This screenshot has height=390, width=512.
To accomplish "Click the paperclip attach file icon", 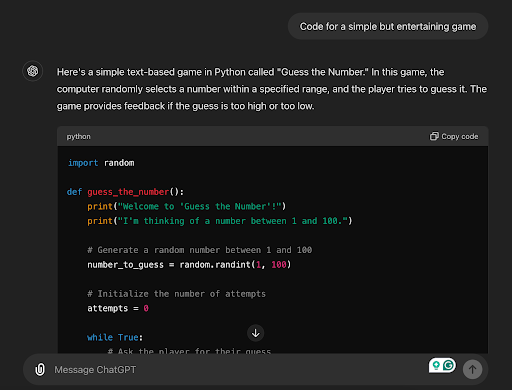I will (40, 369).
